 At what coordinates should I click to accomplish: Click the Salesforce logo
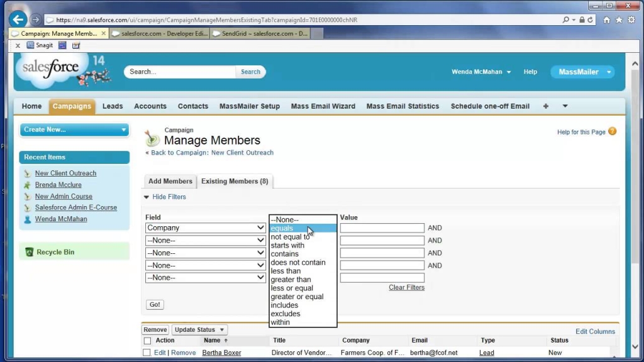(50, 69)
